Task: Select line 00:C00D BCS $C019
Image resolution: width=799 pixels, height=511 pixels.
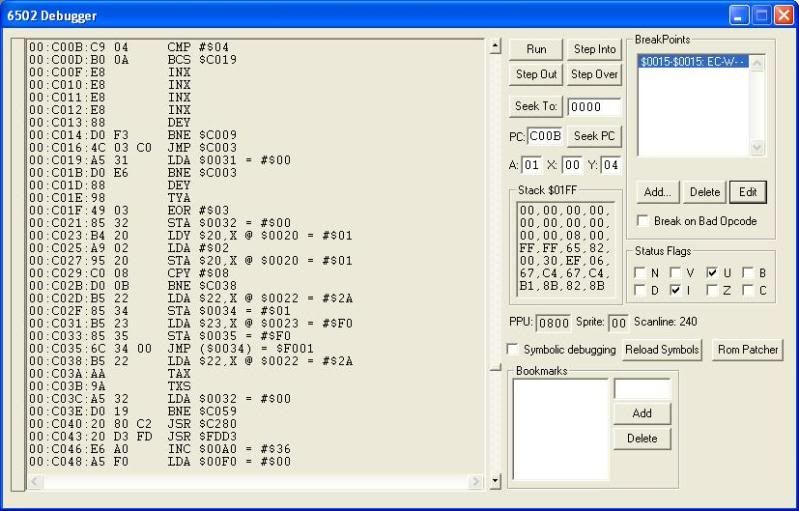Action: pos(133,60)
